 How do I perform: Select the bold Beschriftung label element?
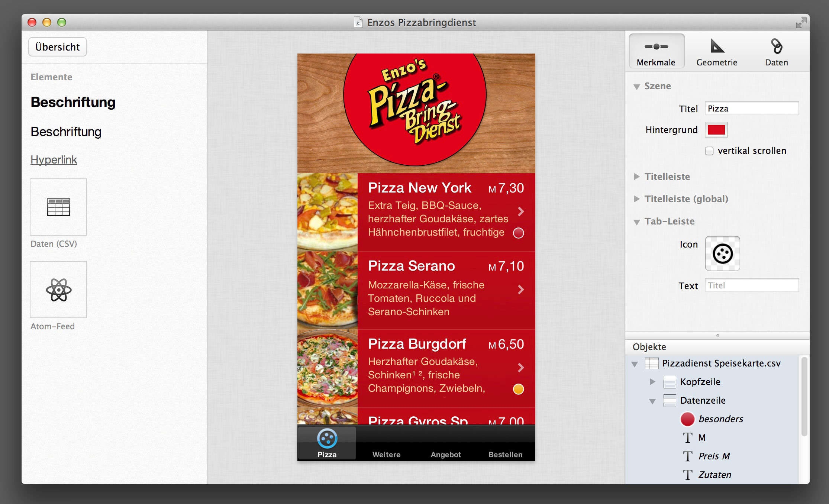pyautogui.click(x=73, y=102)
